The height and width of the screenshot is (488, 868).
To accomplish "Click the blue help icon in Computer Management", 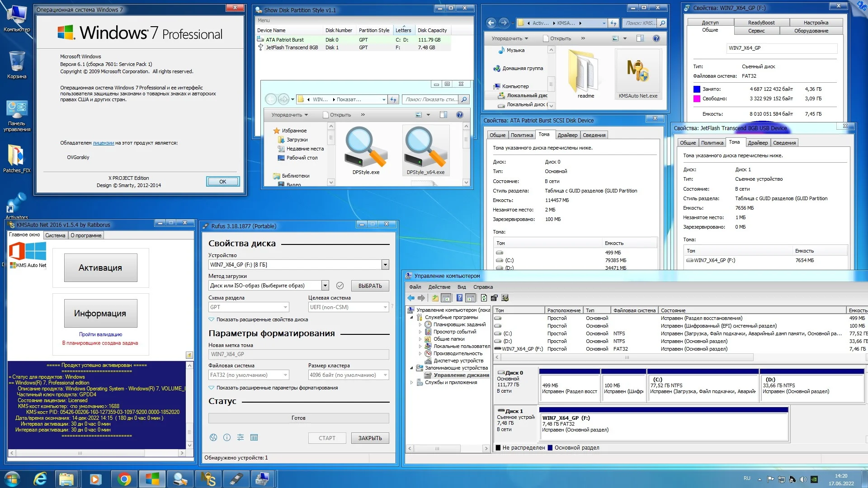I will (x=459, y=298).
